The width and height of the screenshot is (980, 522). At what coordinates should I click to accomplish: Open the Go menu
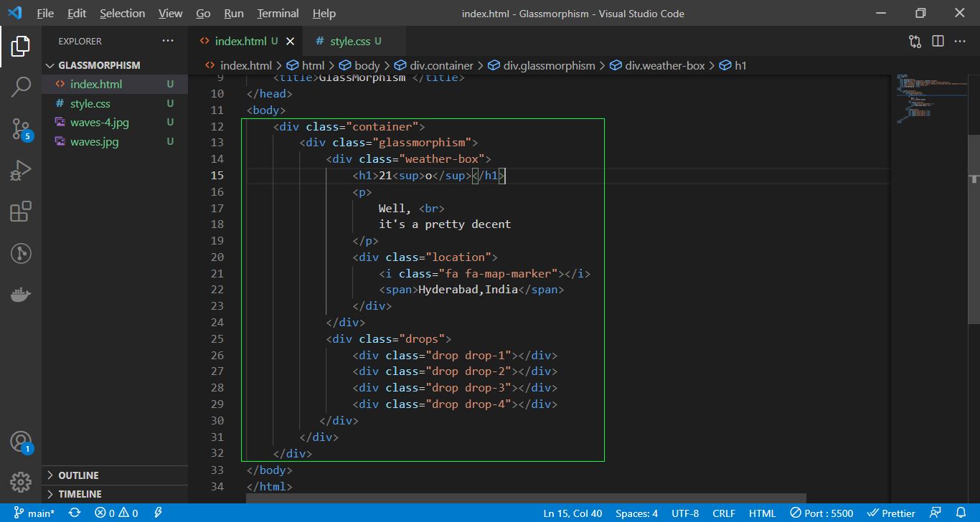203,14
